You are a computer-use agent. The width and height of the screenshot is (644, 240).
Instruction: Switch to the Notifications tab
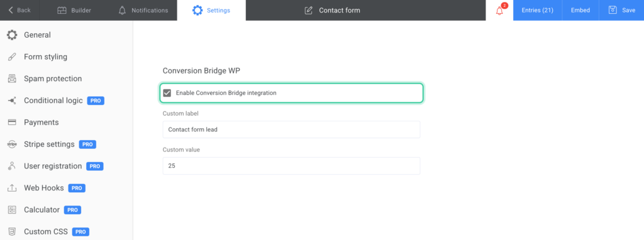tap(143, 10)
